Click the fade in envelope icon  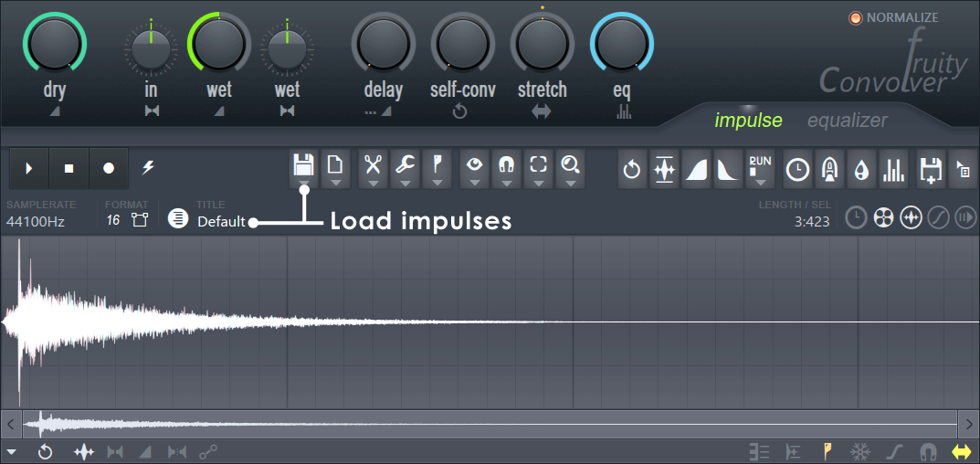[x=696, y=170]
